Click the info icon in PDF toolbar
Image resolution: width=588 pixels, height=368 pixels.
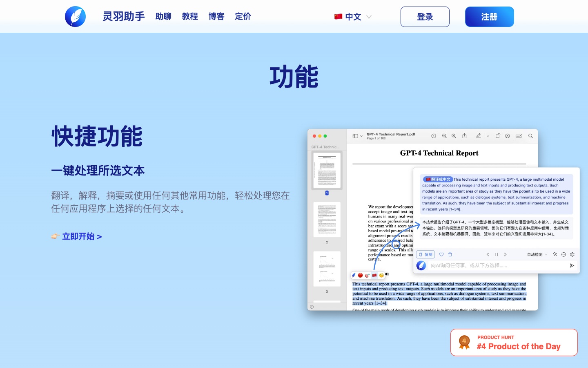click(434, 136)
